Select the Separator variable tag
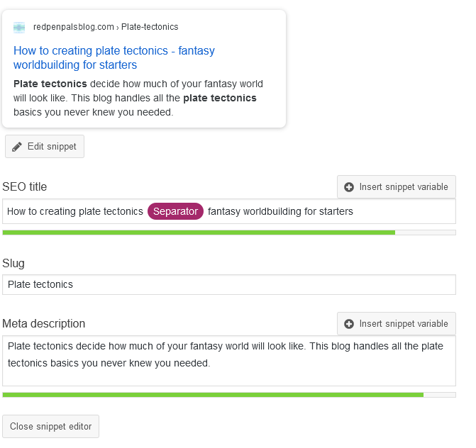476x448 pixels. (x=175, y=211)
